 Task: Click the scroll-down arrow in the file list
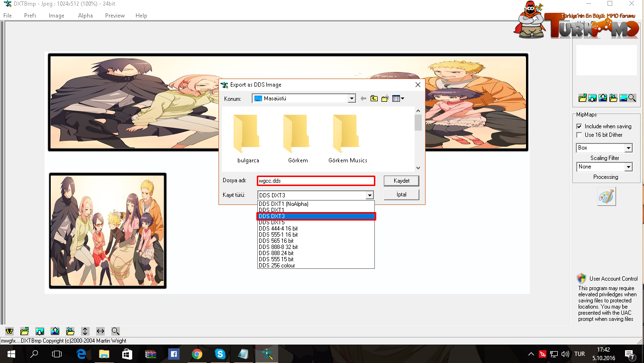pyautogui.click(x=418, y=168)
